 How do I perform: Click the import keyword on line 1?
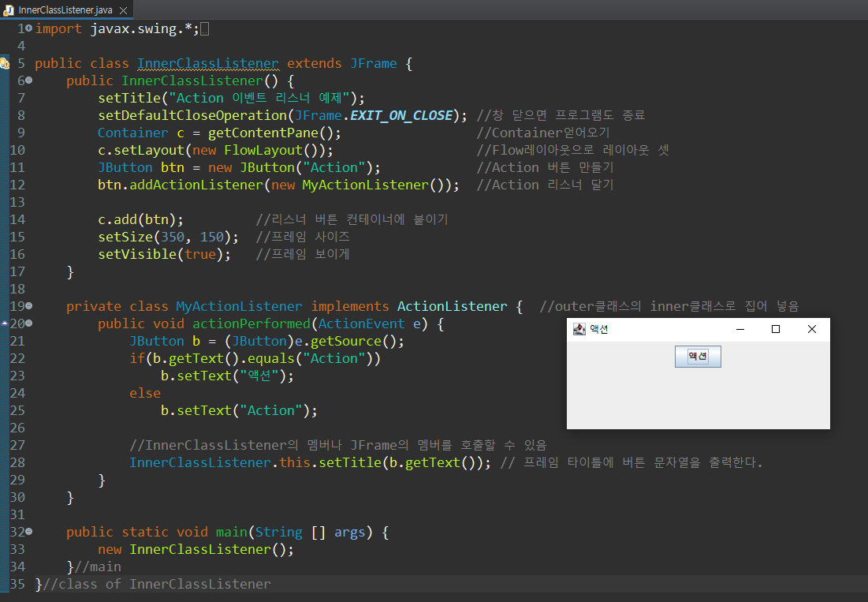tap(58, 29)
